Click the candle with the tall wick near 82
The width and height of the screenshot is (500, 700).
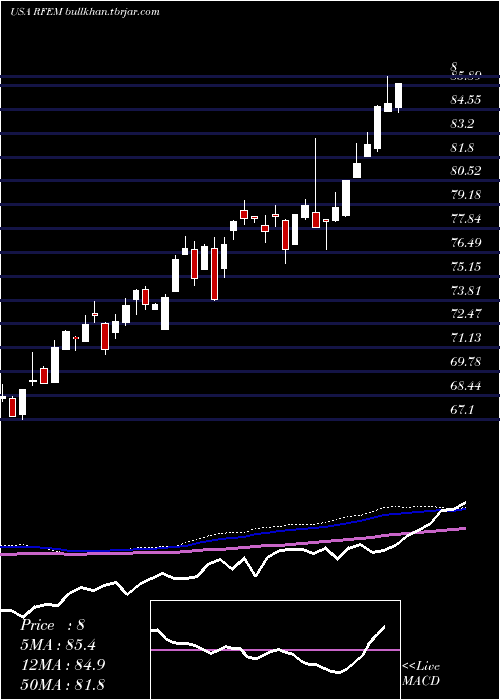coord(316,220)
